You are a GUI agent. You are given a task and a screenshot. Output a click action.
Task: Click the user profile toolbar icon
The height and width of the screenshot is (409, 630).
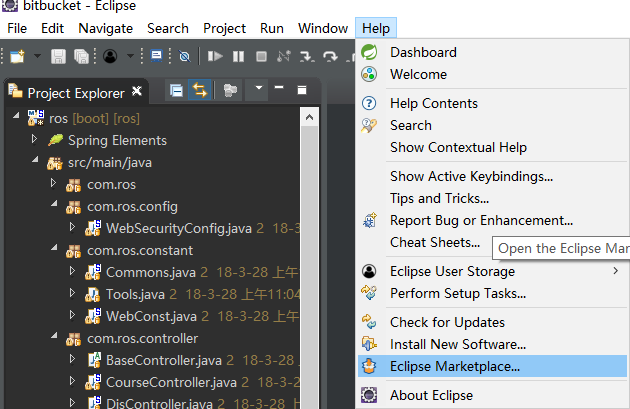[110, 56]
